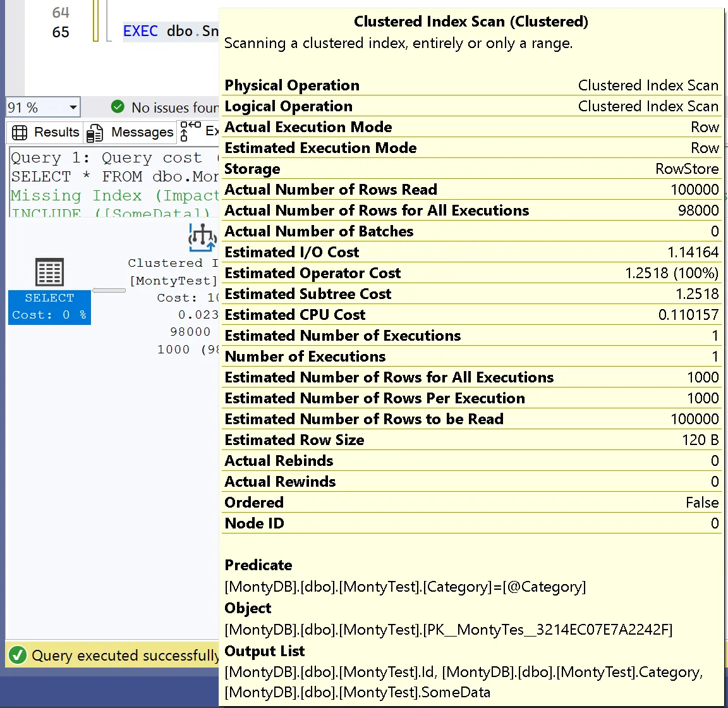Select the SELECT operator table icon
Image resolution: width=728 pixels, height=708 pixels.
[x=49, y=272]
